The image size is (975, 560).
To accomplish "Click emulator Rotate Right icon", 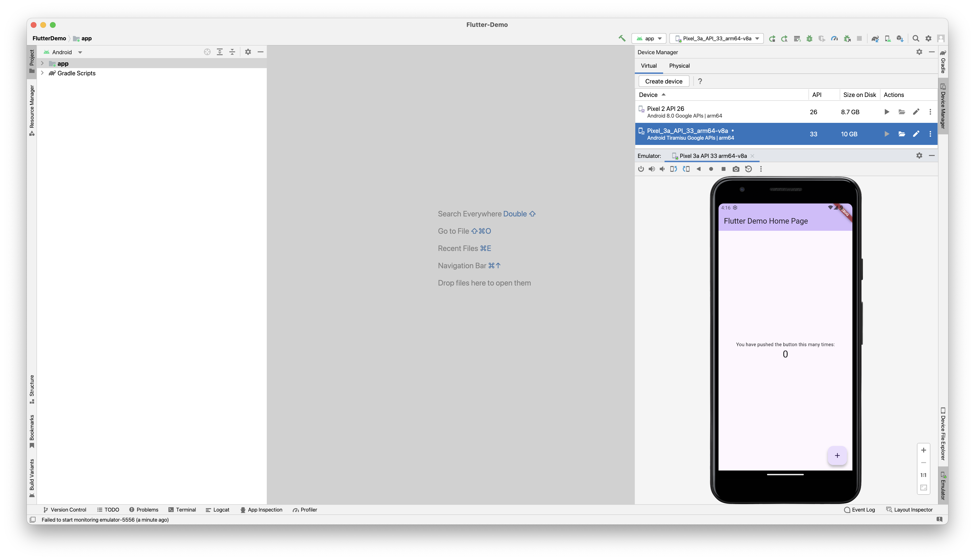I will tap(686, 169).
